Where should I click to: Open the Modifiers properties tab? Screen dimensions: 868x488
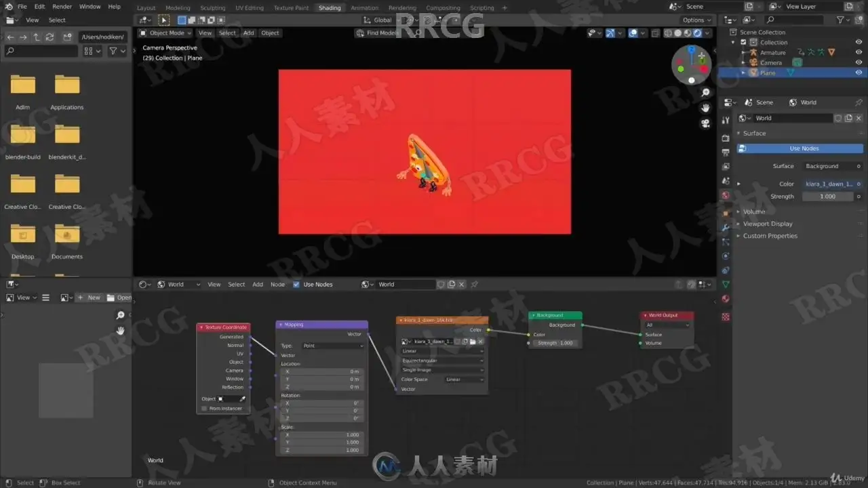click(726, 228)
